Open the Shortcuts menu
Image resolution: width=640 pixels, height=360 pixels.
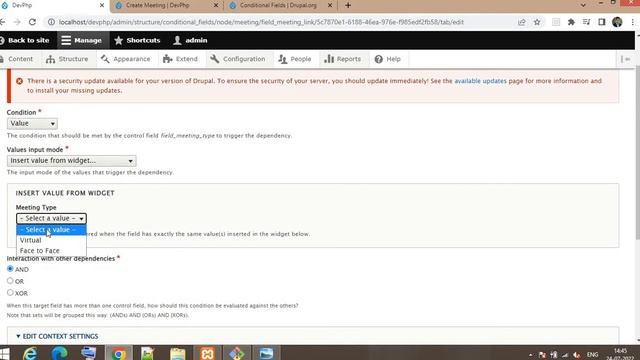[137, 40]
